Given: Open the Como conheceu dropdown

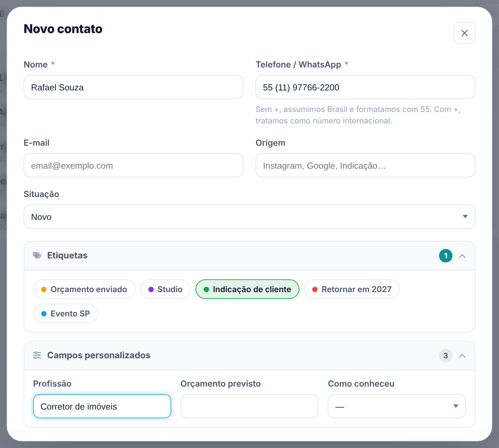Looking at the screenshot, I should click(x=397, y=406).
